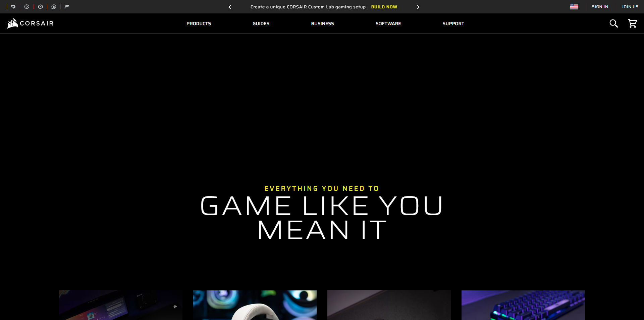644x320 pixels.
Task: Open the Fanatec brand icon
Action: coord(67,7)
